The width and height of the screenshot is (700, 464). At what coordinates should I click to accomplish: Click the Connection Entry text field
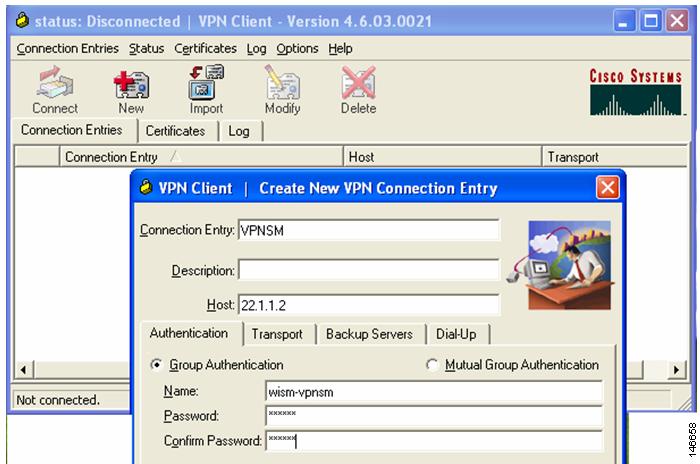pos(369,230)
